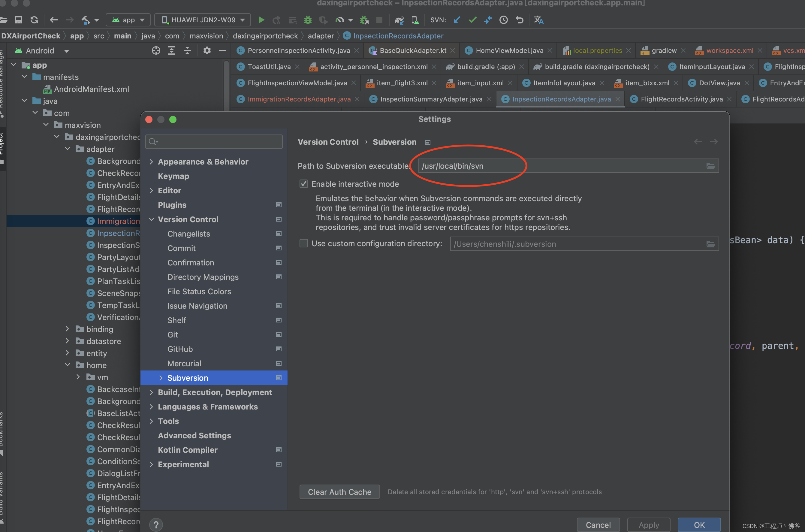Browse for Subversion executable folder icon
805x532 pixels.
(x=711, y=166)
